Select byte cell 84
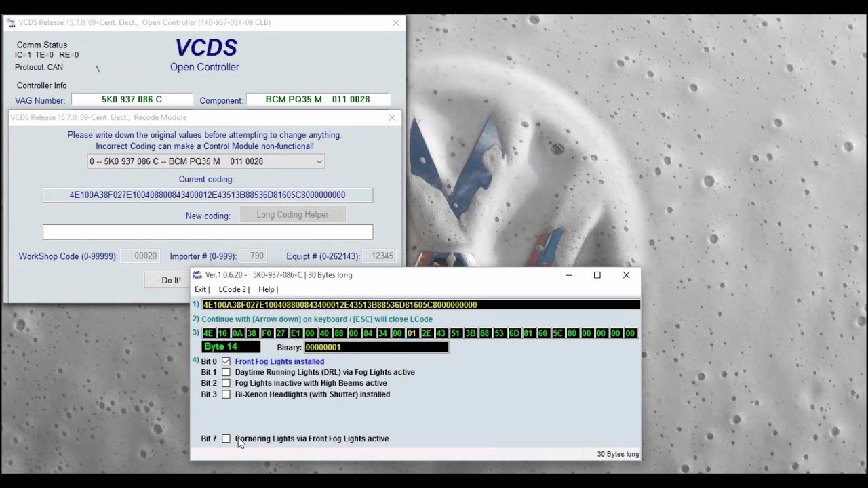Screen dimensions: 868x488 coord(369,333)
